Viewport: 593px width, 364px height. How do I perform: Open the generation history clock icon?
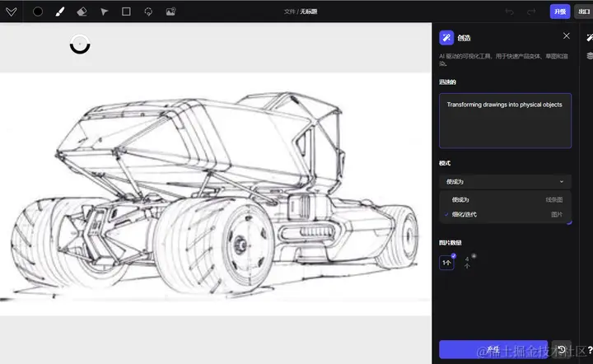pyautogui.click(x=561, y=350)
